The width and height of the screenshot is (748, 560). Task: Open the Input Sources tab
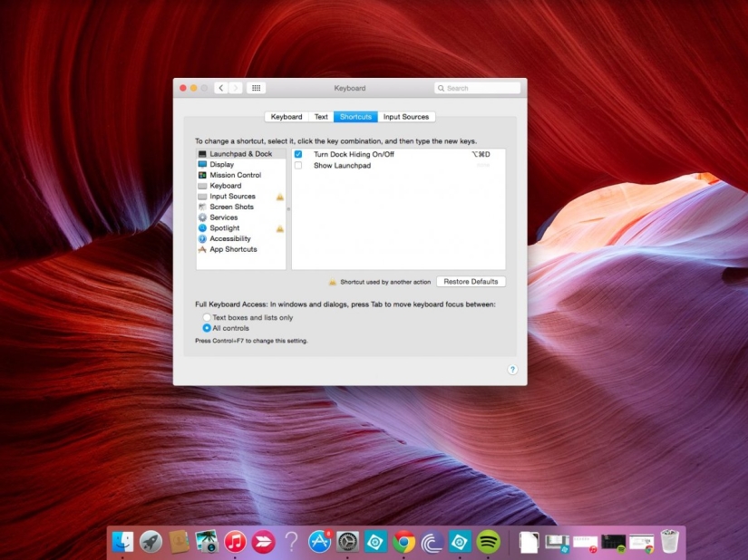[x=406, y=116]
